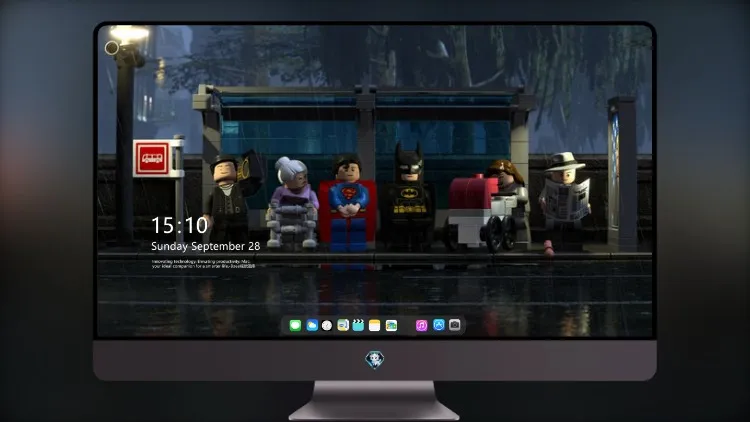Click the 15:10 clock widget
The image size is (750, 422).
[x=179, y=225]
